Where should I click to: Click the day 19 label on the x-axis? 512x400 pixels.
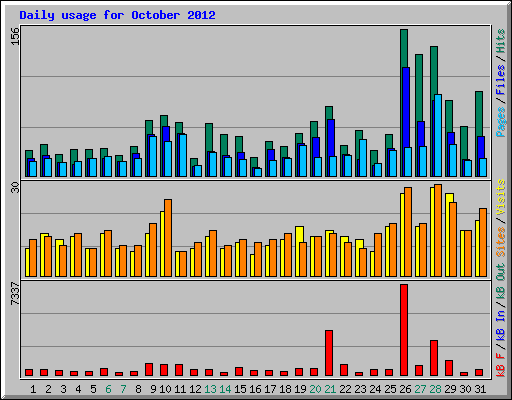300,389
